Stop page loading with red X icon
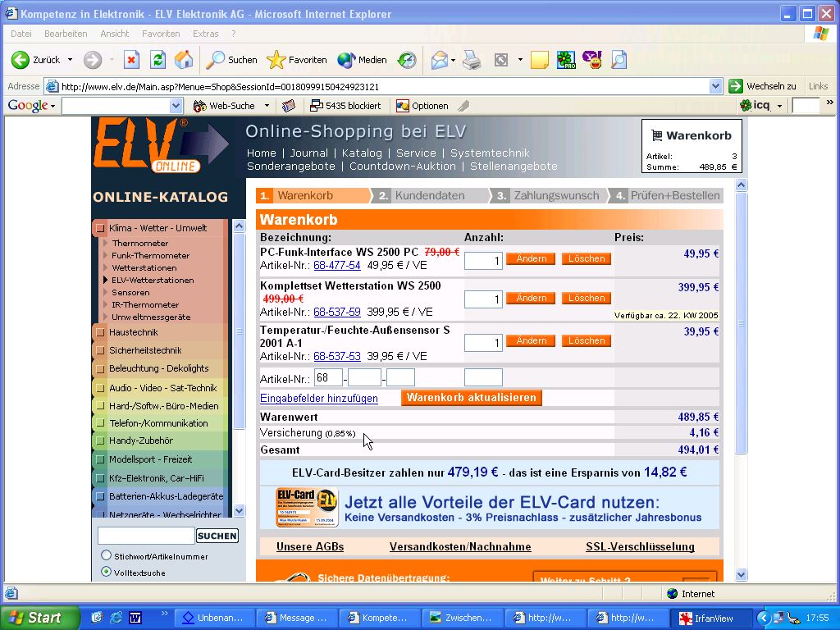The width and height of the screenshot is (840, 630). click(131, 60)
